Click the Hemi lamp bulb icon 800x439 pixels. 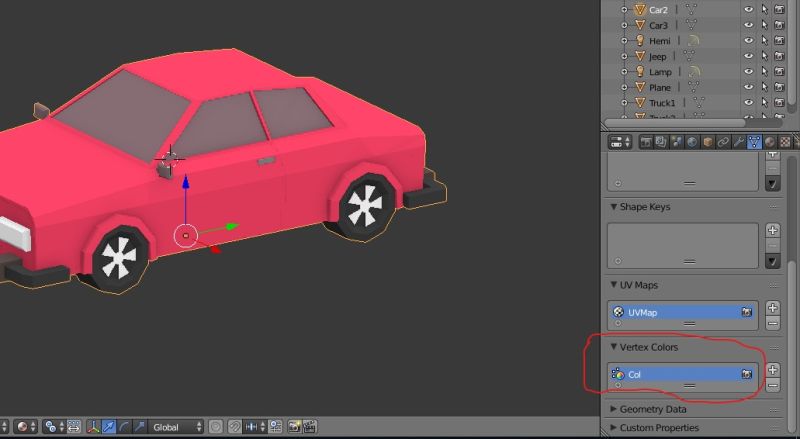click(x=640, y=40)
